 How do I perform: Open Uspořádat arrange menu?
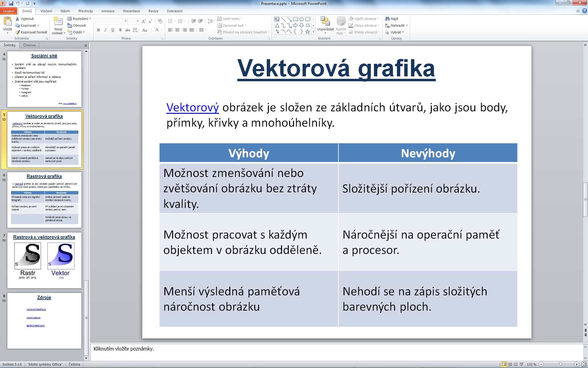click(325, 25)
